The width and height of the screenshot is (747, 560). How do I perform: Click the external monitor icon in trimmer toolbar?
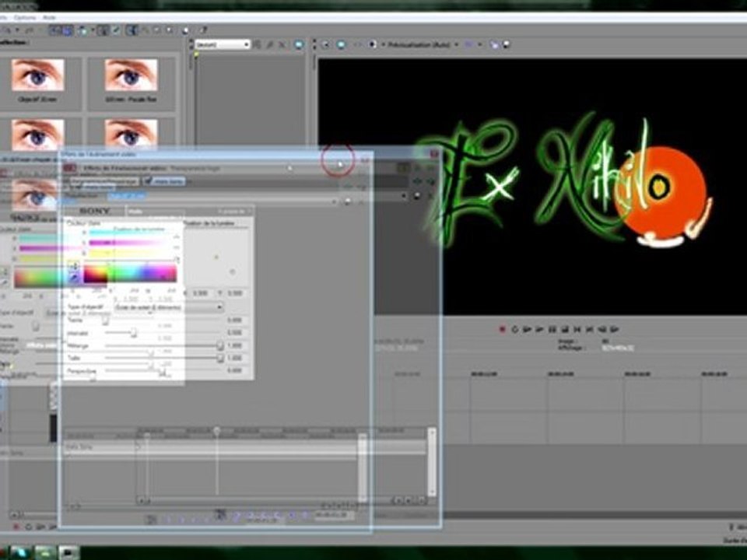(299, 44)
